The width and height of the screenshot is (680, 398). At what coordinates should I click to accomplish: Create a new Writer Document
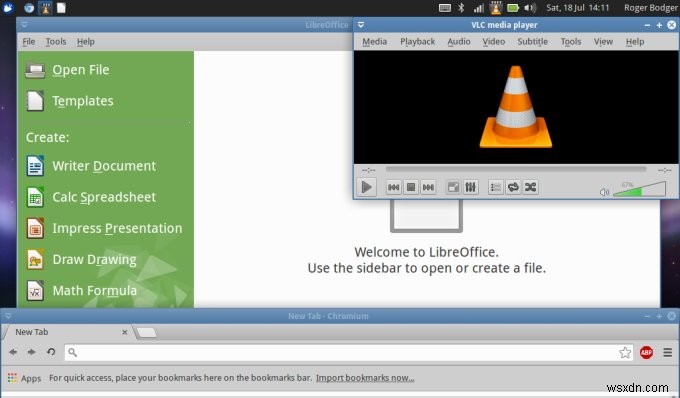pos(104,166)
